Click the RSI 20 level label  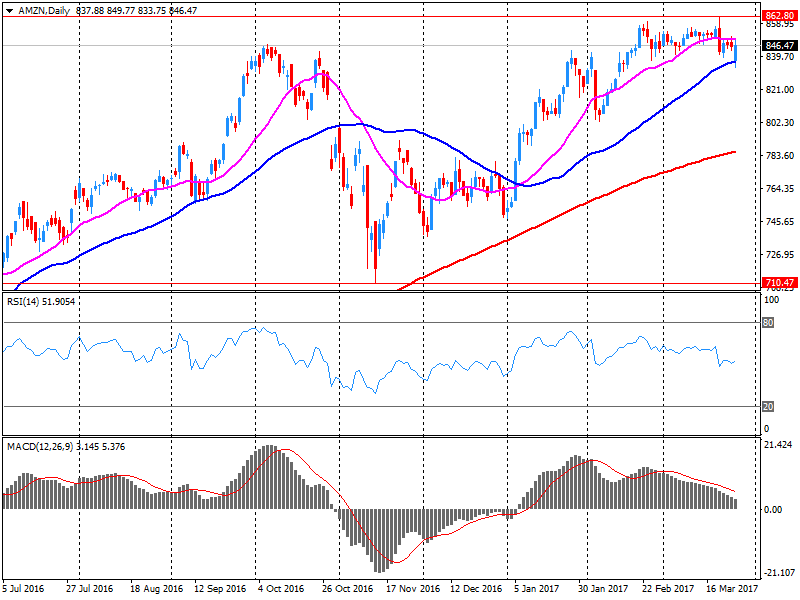click(770, 406)
